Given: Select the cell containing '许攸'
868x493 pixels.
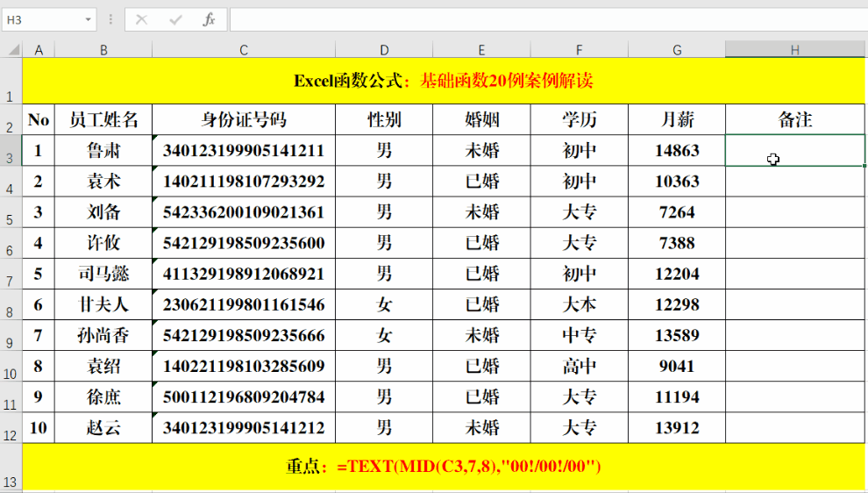Looking at the screenshot, I should [103, 243].
